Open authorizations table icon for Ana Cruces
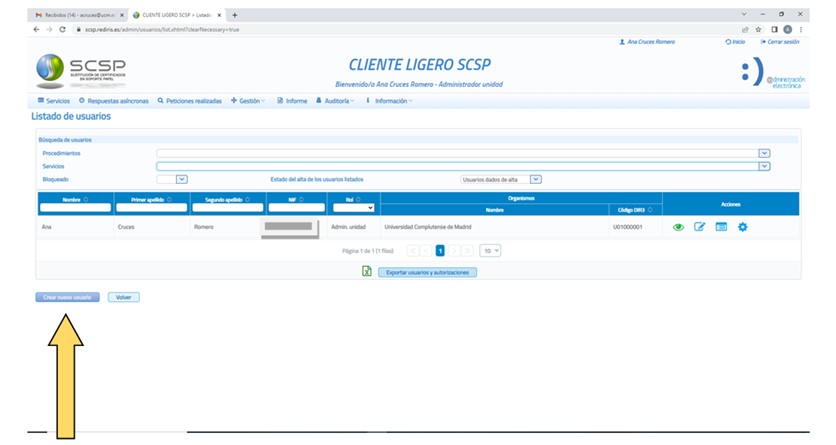Screen dimensions: 836x445 [x=721, y=227]
